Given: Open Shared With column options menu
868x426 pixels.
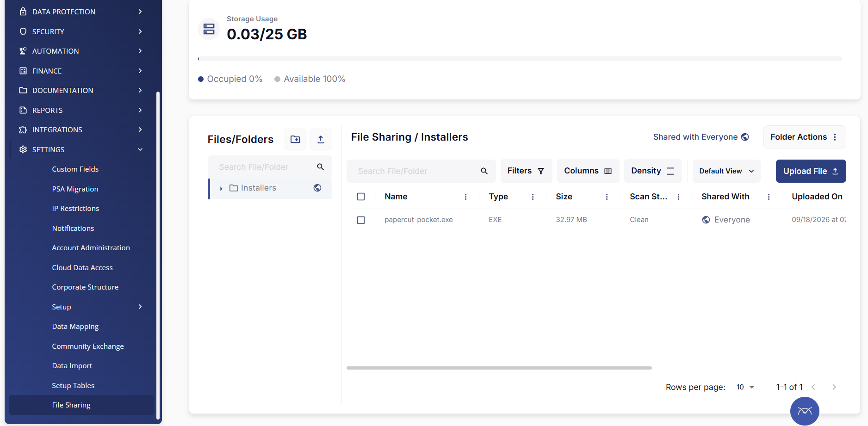Looking at the screenshot, I should pyautogui.click(x=769, y=197).
